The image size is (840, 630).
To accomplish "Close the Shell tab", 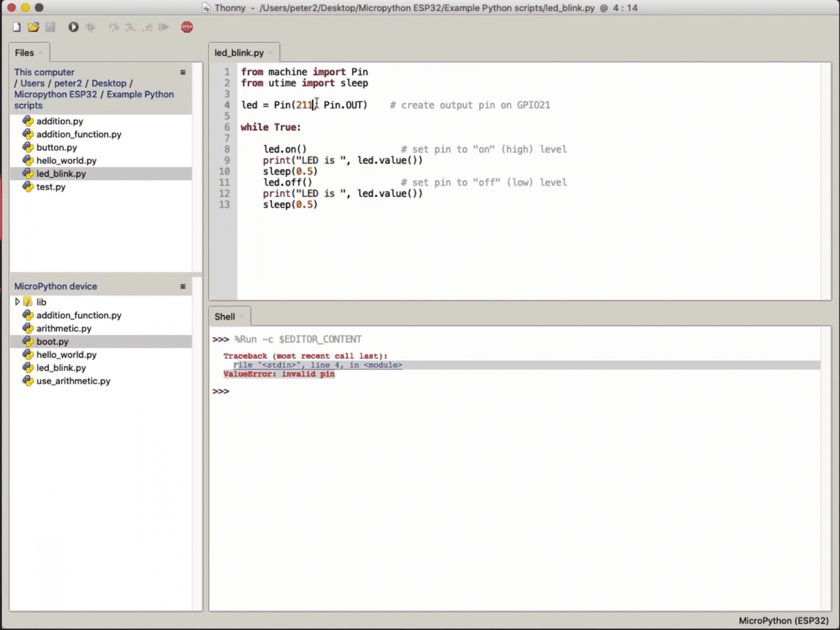I will click(x=241, y=317).
